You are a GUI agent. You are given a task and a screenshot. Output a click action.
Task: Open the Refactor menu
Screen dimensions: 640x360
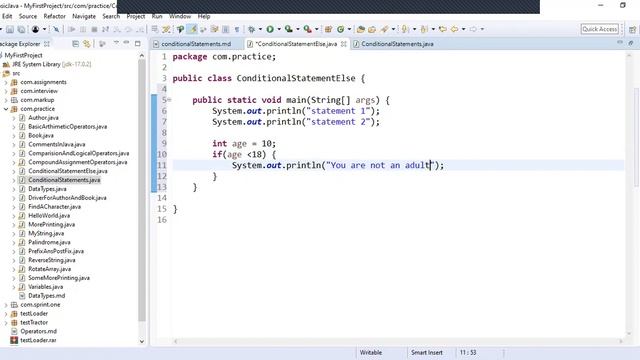tap(55, 16)
